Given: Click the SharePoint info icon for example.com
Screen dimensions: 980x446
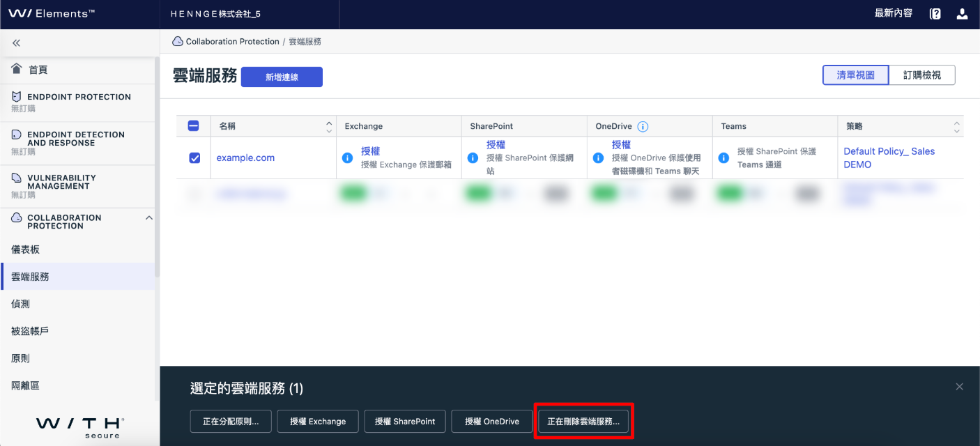Looking at the screenshot, I should point(473,158).
